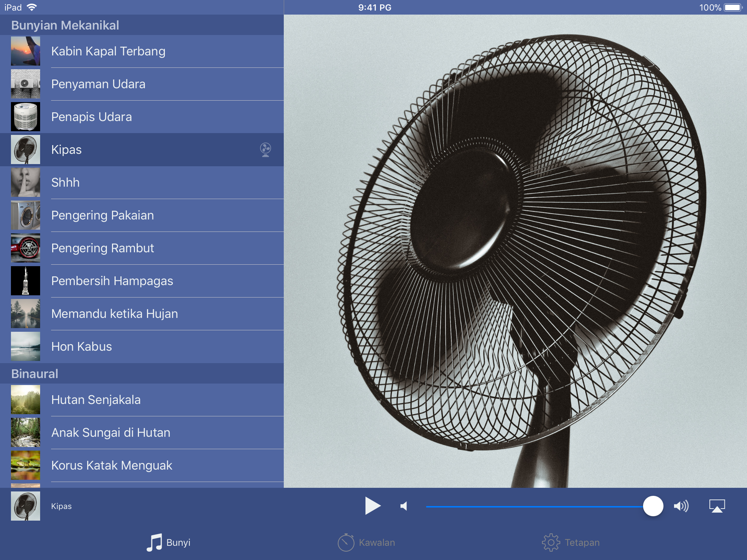Adjust the volume slider knob
This screenshot has width=747, height=560.
pos(653,506)
